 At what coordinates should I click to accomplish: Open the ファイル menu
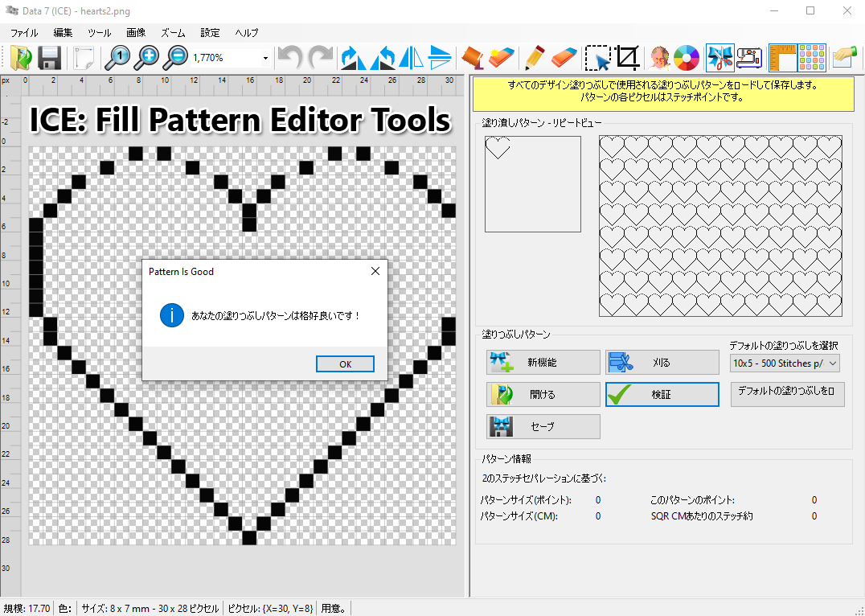tap(24, 33)
